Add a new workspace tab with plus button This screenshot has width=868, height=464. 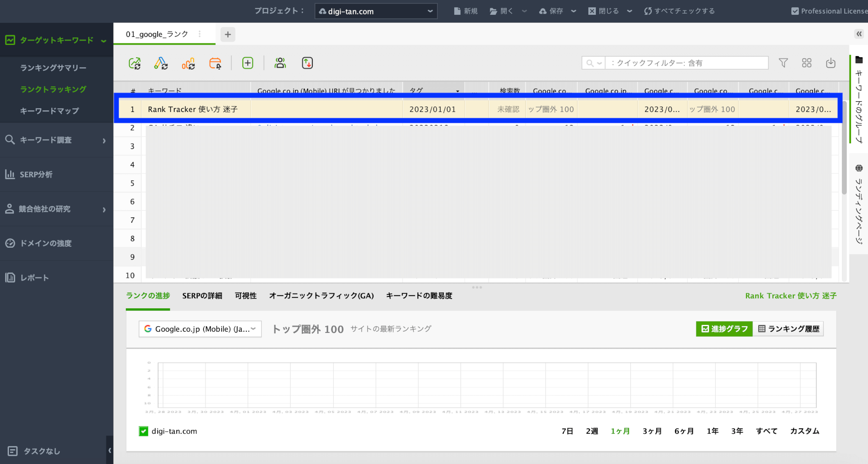(228, 34)
